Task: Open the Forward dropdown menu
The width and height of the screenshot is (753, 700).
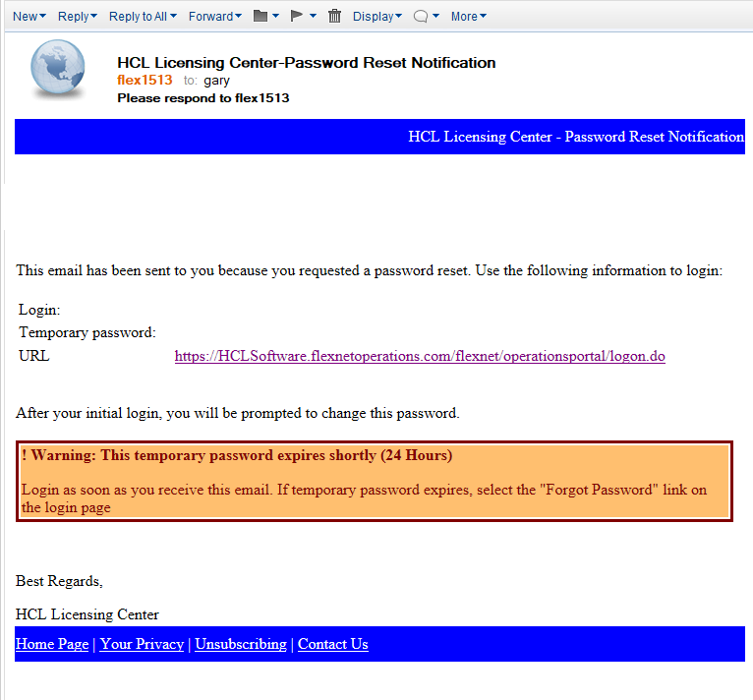Action: [214, 17]
